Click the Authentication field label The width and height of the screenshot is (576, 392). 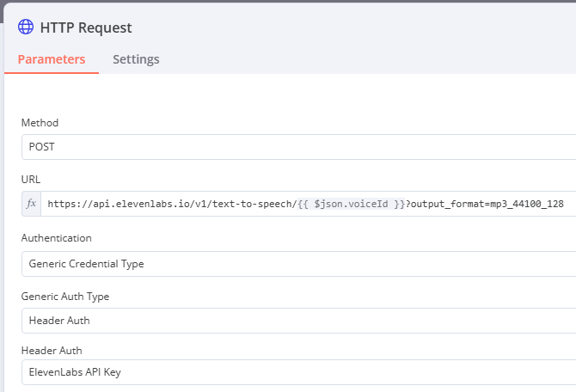coord(56,238)
